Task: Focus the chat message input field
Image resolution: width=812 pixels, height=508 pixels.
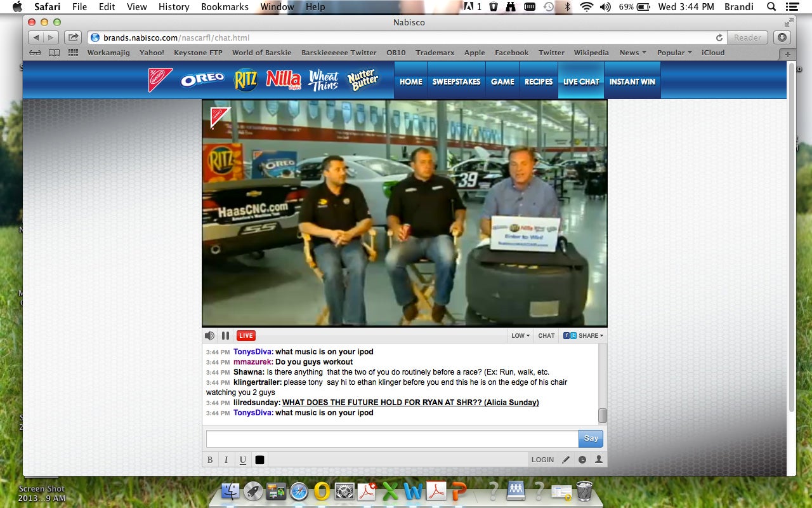Action: click(392, 439)
